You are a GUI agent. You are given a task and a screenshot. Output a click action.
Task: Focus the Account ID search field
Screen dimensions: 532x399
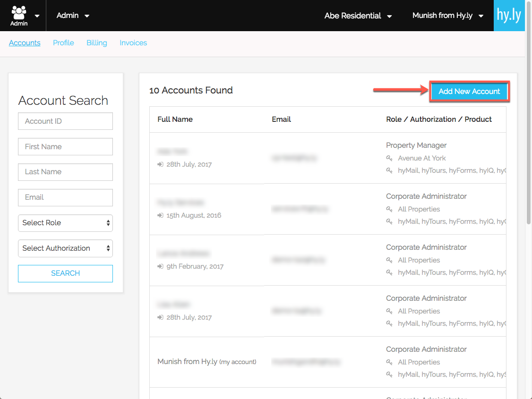click(66, 121)
